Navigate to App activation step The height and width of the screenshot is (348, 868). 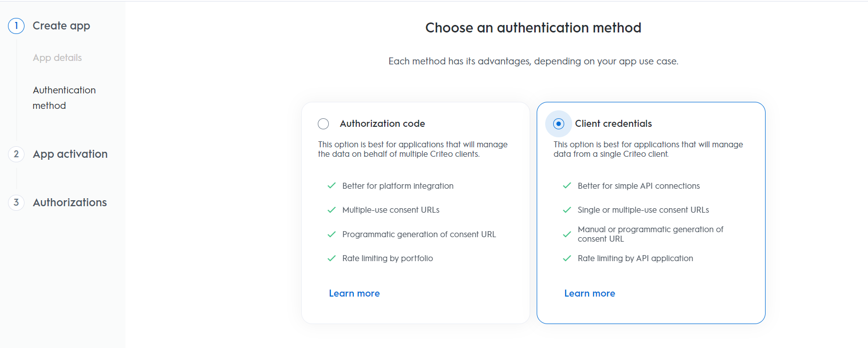70,154
